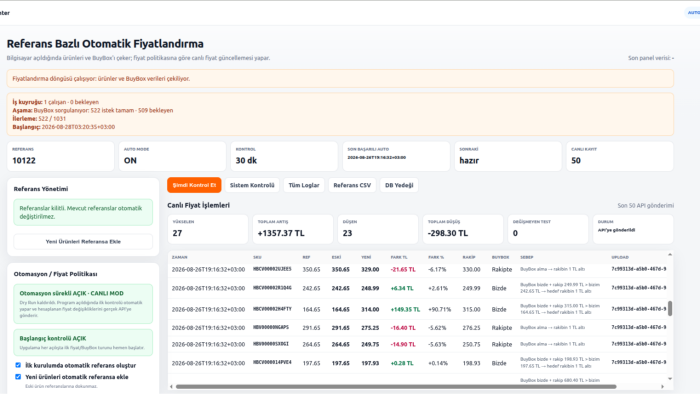
Task: Click the Son panel verisi label
Action: [651, 58]
